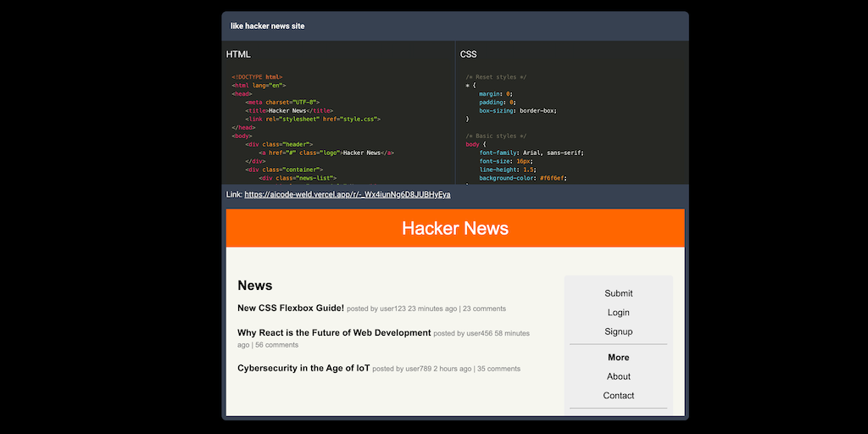
Task: Open the aicode-weld.vercel.app link
Action: coord(347,194)
